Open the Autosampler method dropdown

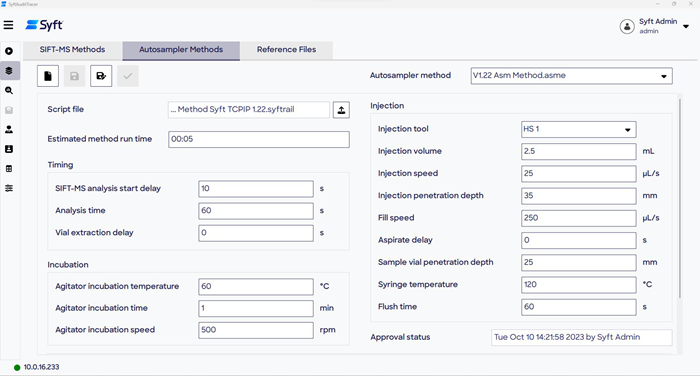coord(571,76)
